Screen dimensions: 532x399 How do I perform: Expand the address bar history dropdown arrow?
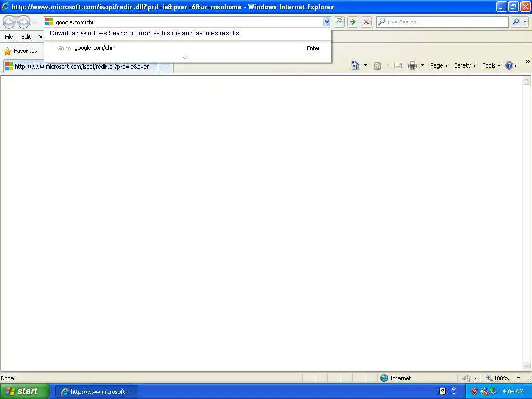(x=327, y=22)
